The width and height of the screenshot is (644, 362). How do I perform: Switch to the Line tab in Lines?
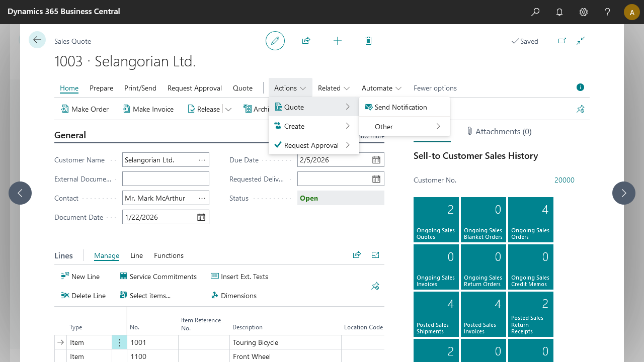click(136, 255)
